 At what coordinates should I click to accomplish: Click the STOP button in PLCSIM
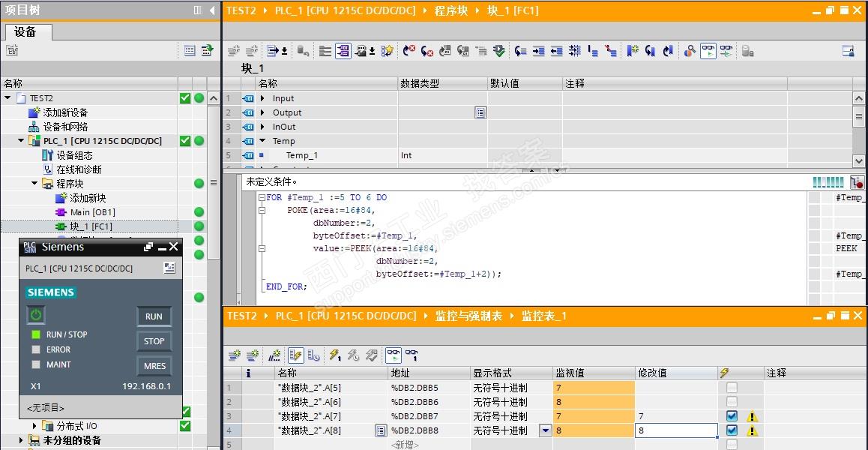pos(154,340)
